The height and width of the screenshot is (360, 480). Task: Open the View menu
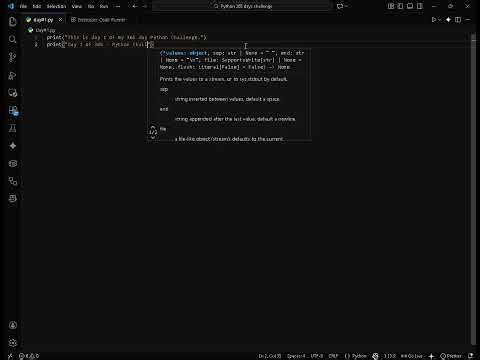77,6
